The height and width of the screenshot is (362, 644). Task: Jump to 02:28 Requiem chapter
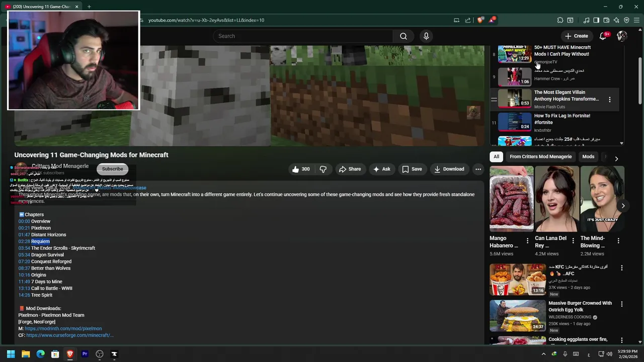tap(24, 242)
